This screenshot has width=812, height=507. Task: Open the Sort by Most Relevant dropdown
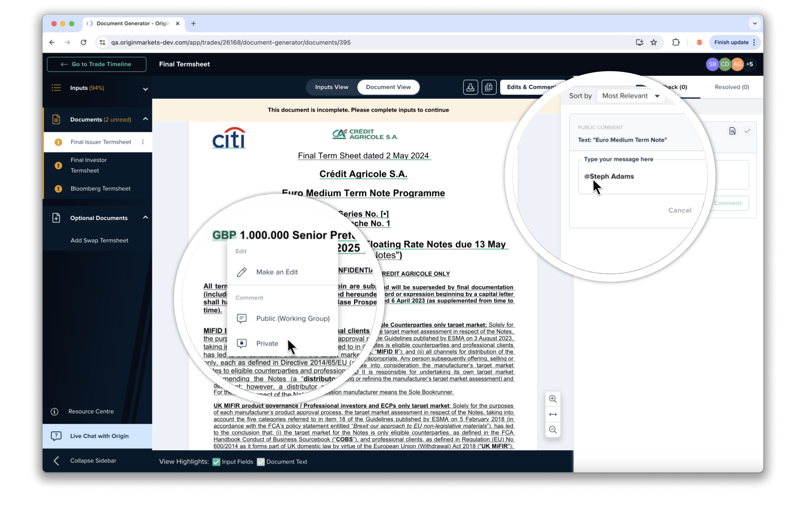(x=630, y=96)
